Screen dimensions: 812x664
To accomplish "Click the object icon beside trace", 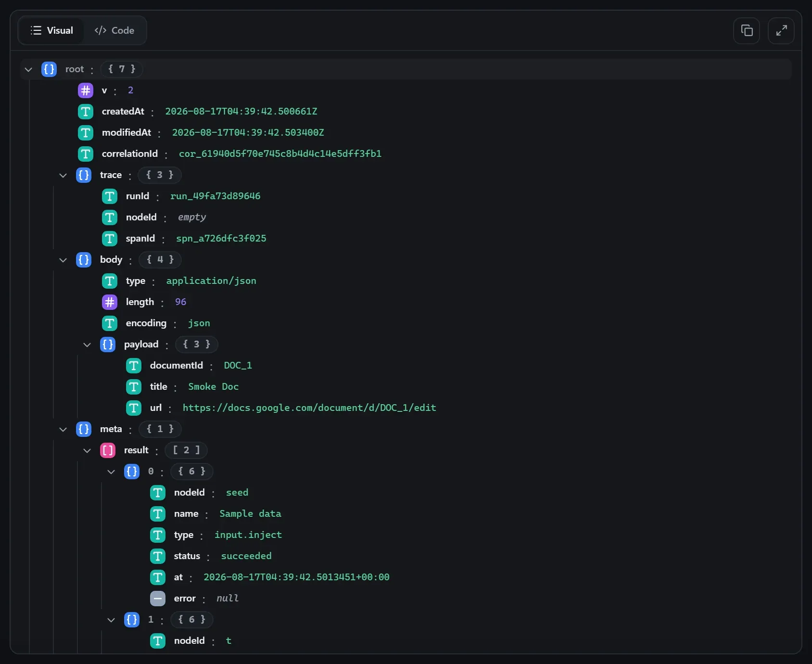I will pos(84,175).
